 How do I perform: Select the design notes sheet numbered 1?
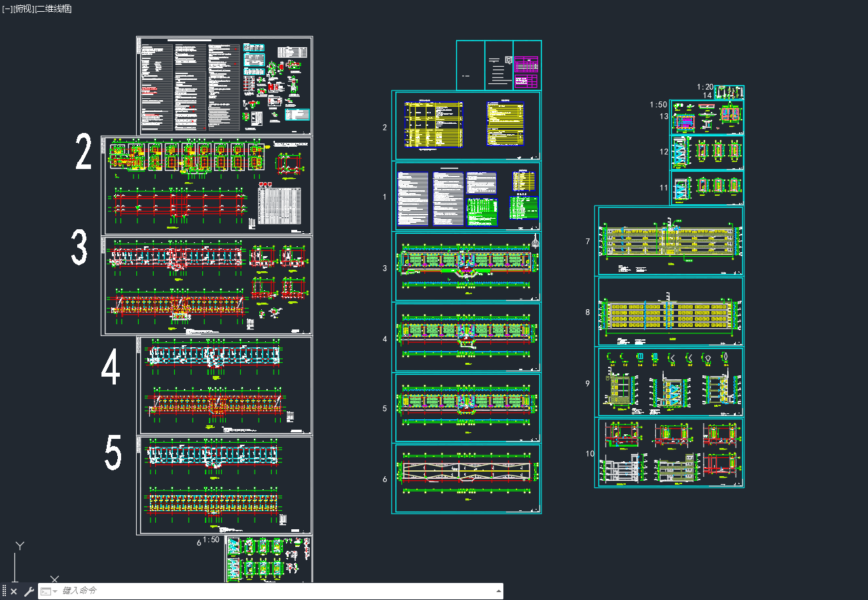(x=467, y=197)
